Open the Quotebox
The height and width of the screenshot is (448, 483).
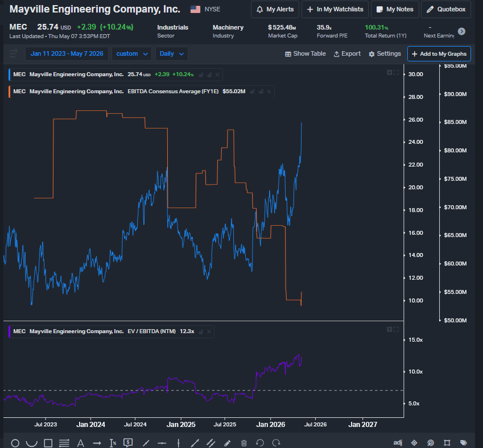coord(445,9)
